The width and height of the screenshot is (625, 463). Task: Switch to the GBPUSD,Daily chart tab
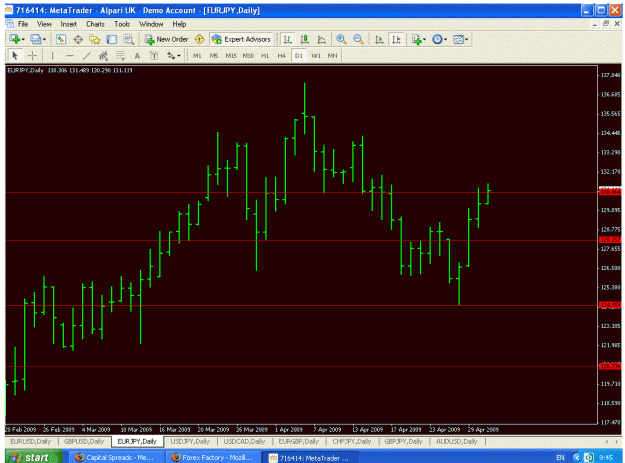click(84, 441)
